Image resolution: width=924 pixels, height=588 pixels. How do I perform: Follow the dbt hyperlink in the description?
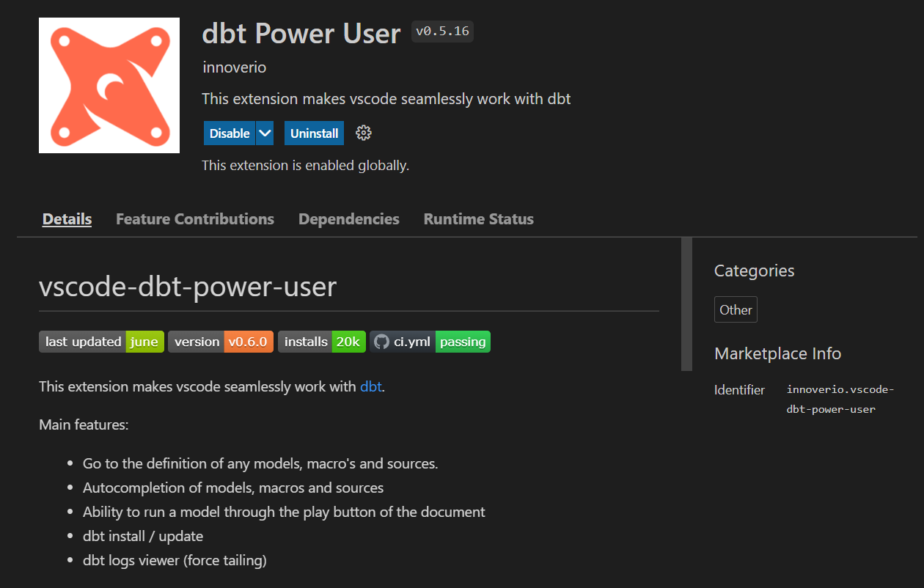370,386
